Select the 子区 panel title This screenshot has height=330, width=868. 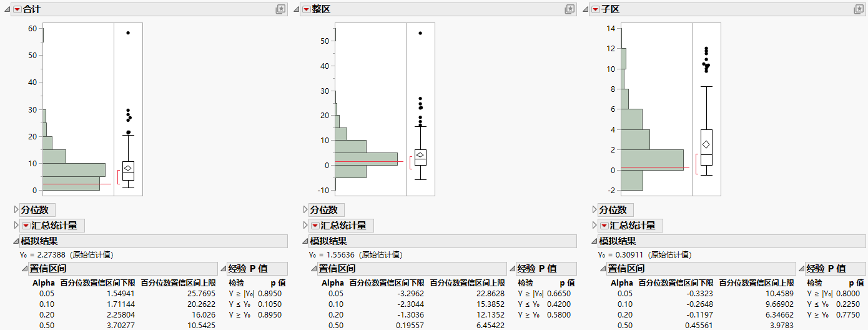pos(610,9)
